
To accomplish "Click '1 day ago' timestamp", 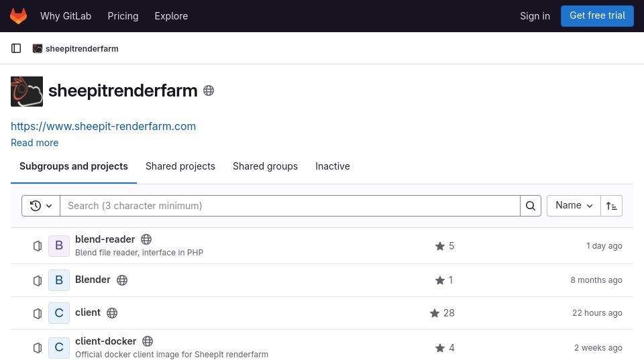I will [604, 246].
